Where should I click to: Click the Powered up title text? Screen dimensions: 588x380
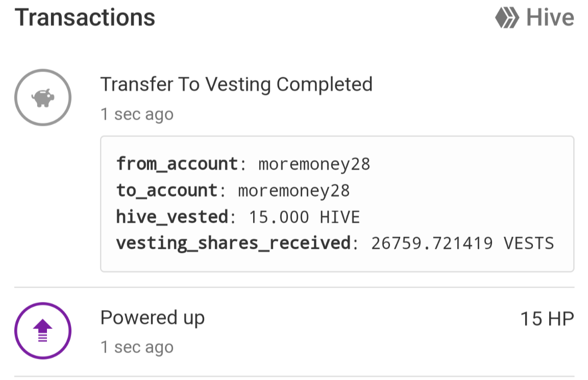[x=153, y=318]
